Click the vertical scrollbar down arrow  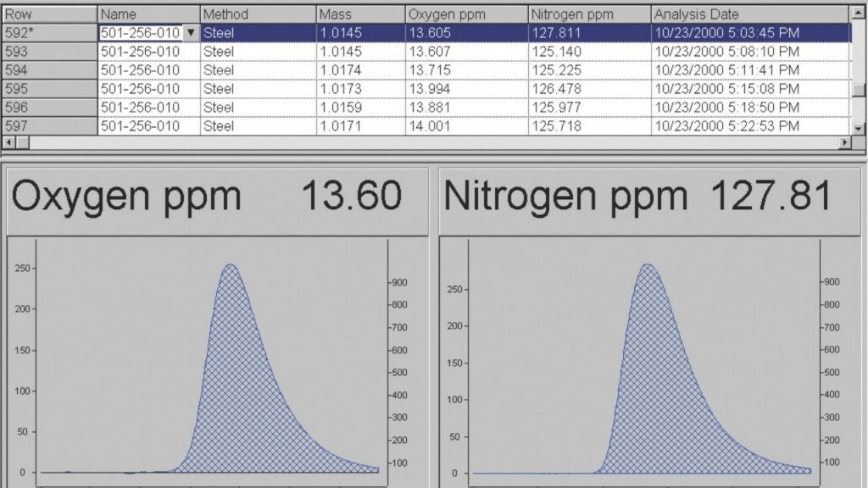point(859,129)
